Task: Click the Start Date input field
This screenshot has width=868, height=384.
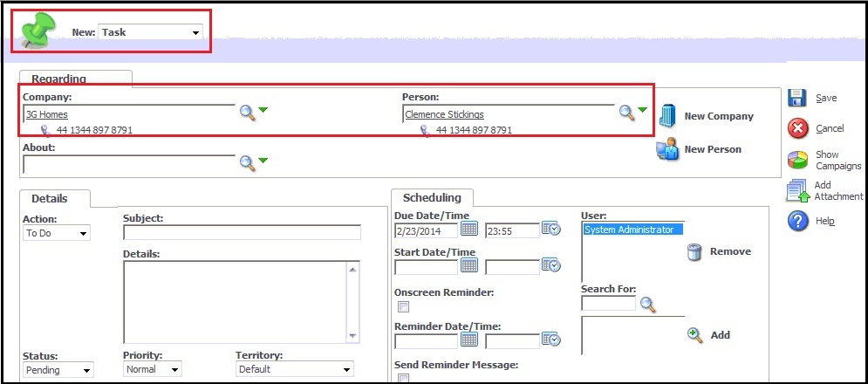Action: tap(427, 267)
